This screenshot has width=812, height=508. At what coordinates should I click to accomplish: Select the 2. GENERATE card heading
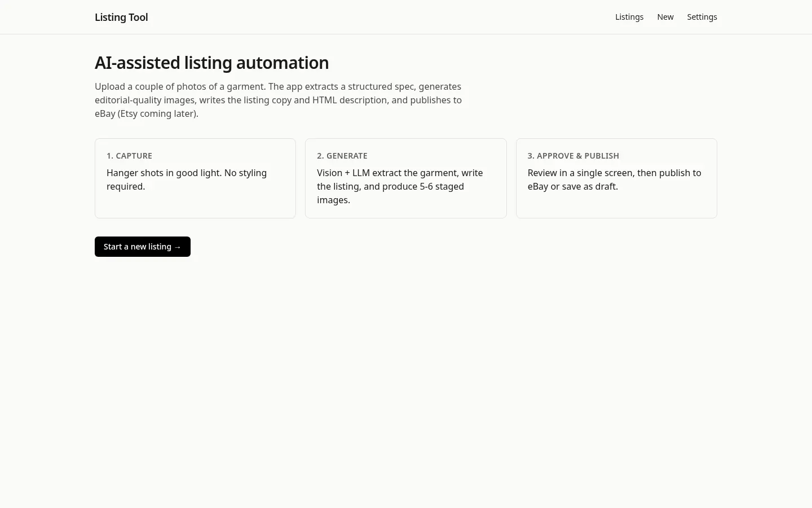342,156
